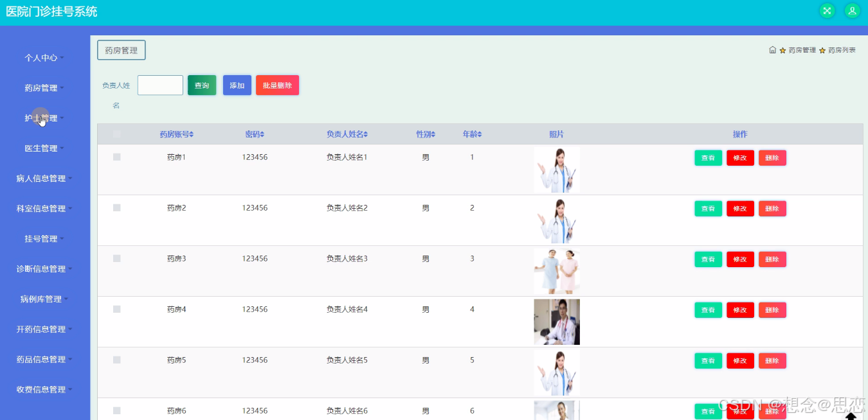Click the 添加 button
Image resolution: width=868 pixels, height=420 pixels.
pos(237,85)
